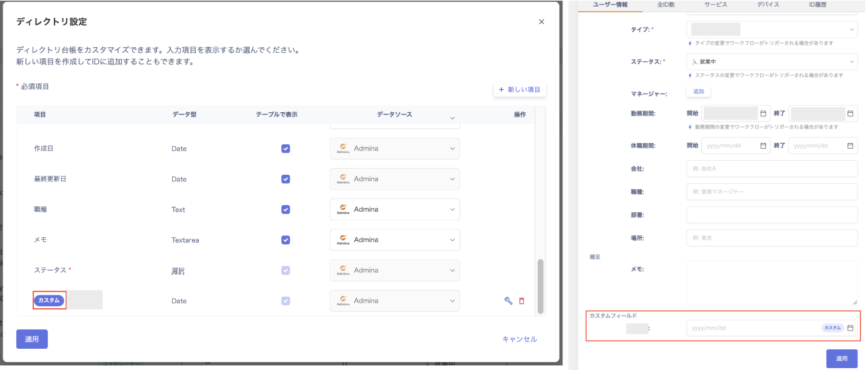This screenshot has height=370, width=868.
Task: Toggle テーブルで表示 checkbox for メモ
Action: (x=285, y=240)
